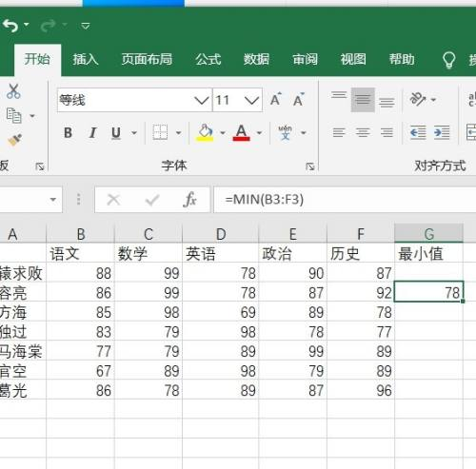Click Decrease Indent icon
Viewport: 476px width, 469px height.
click(418, 132)
